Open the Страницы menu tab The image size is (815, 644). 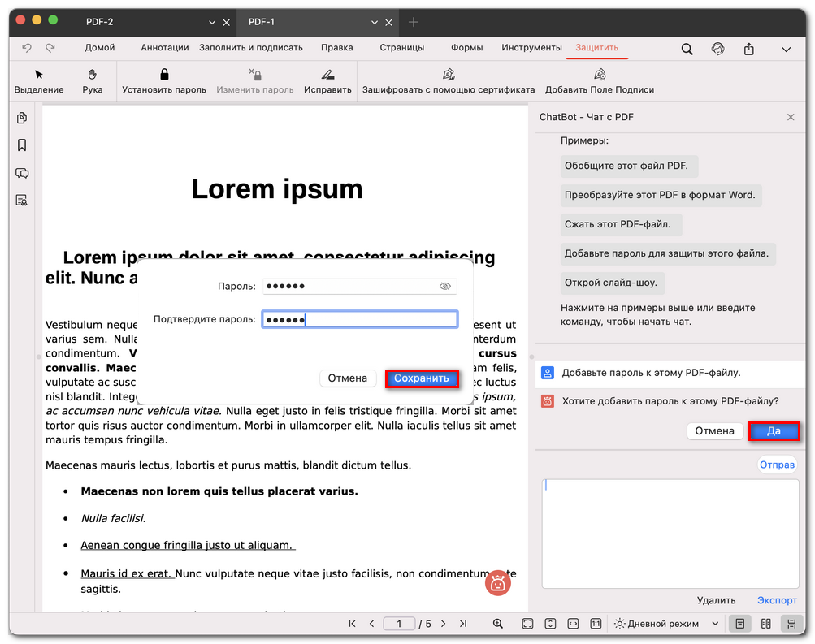(401, 48)
